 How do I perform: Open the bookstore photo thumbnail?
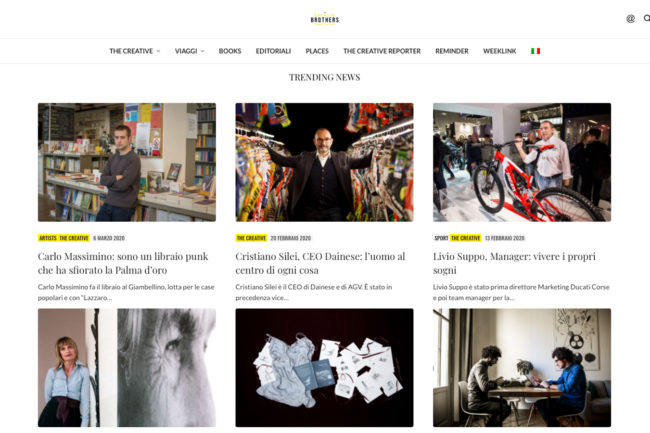pyautogui.click(x=127, y=162)
